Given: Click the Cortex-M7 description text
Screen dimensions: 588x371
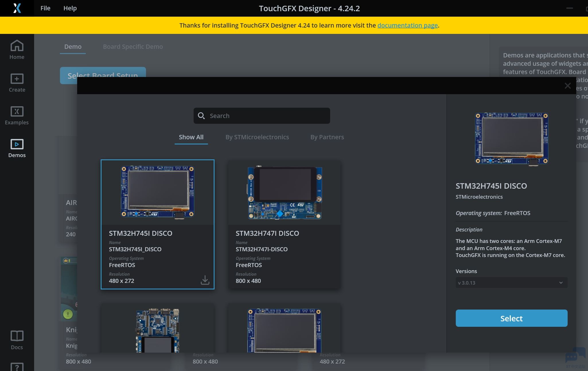Looking at the screenshot, I should (510, 248).
